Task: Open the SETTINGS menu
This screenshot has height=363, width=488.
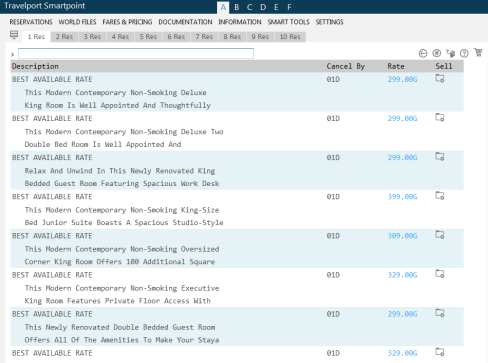Action: (x=329, y=22)
